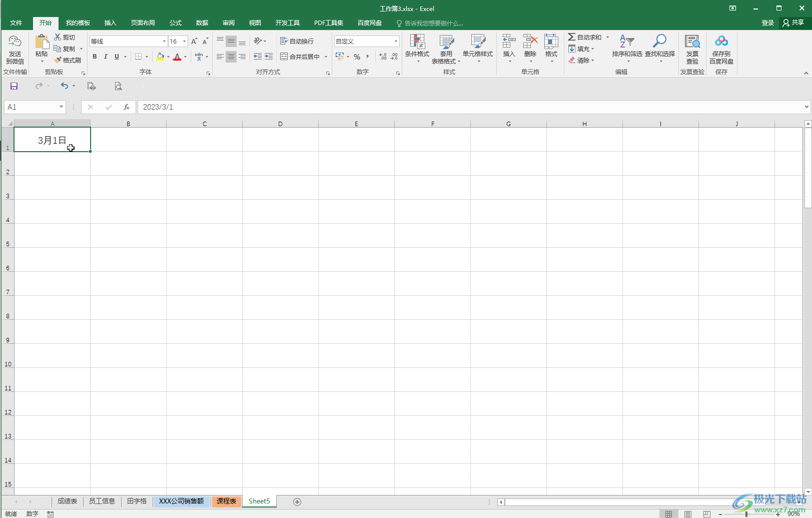
Task: Undo the last action
Action: [65, 86]
